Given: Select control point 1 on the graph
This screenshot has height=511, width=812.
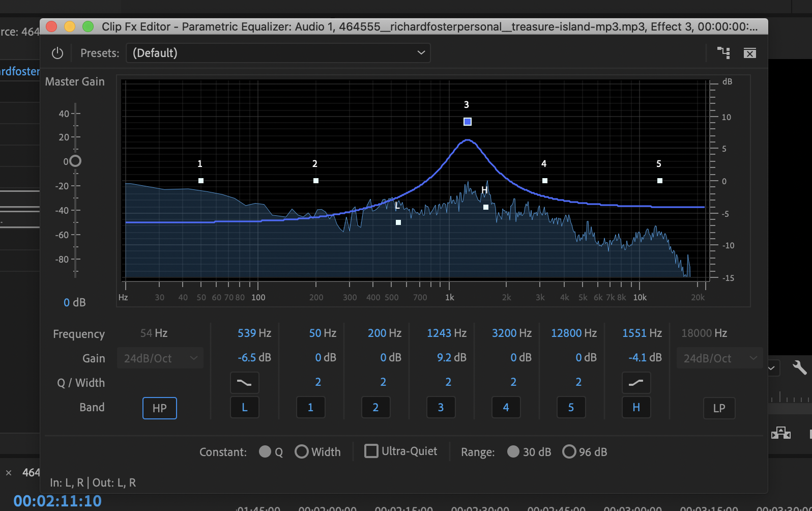Looking at the screenshot, I should [x=201, y=181].
